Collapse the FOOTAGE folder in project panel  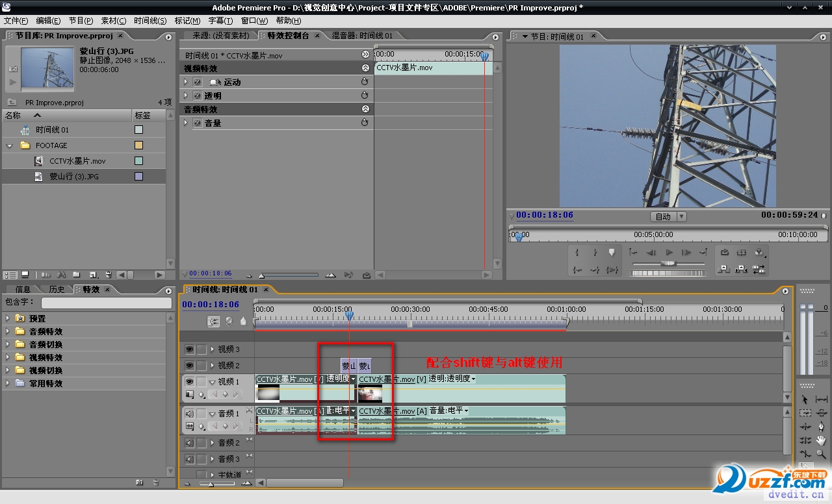[x=10, y=145]
